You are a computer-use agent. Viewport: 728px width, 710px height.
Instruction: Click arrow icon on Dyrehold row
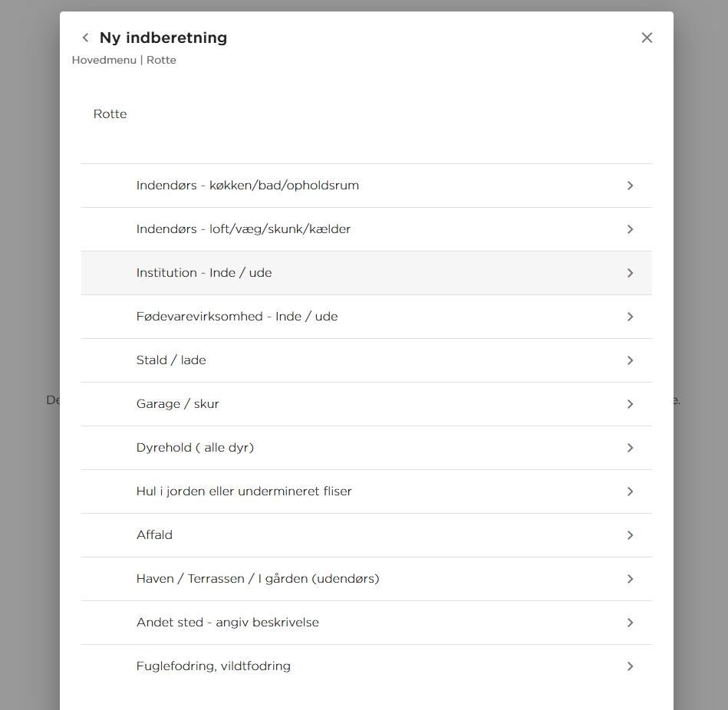pos(630,448)
